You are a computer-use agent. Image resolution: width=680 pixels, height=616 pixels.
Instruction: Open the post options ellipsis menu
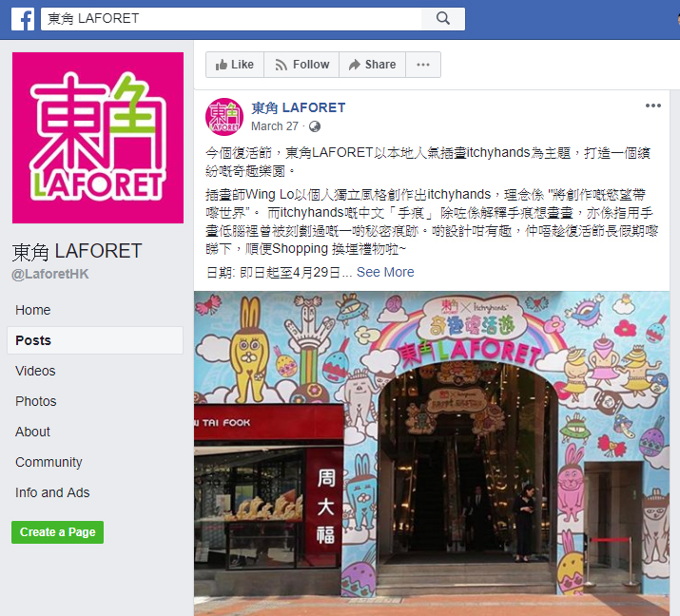click(652, 106)
